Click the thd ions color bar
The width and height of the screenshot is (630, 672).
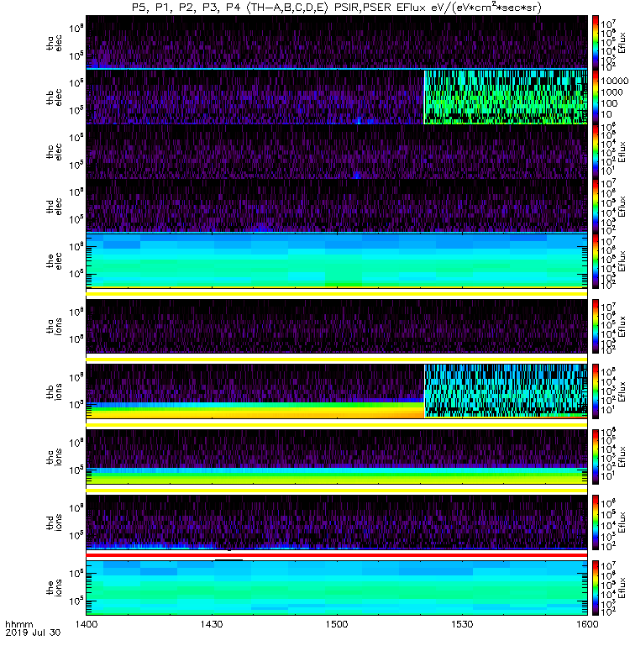[596, 522]
